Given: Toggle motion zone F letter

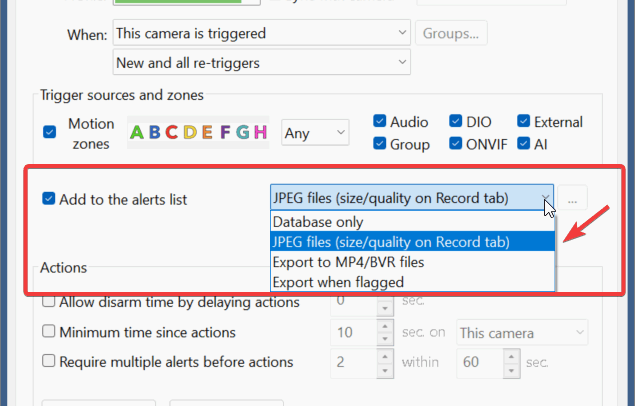Looking at the screenshot, I should point(223,132).
